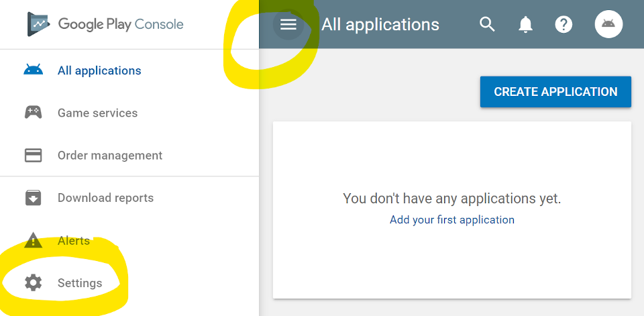Click the gamepad icon for Game services

click(34, 112)
